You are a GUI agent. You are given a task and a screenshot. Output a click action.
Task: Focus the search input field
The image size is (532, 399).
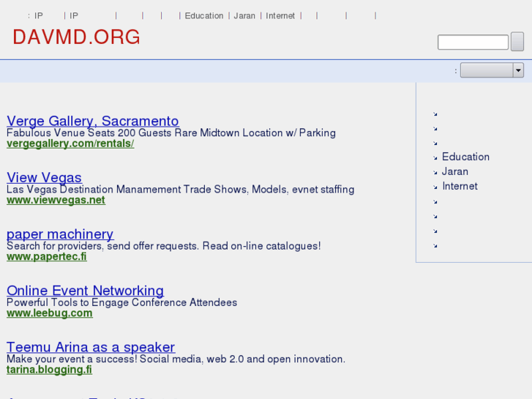point(473,42)
